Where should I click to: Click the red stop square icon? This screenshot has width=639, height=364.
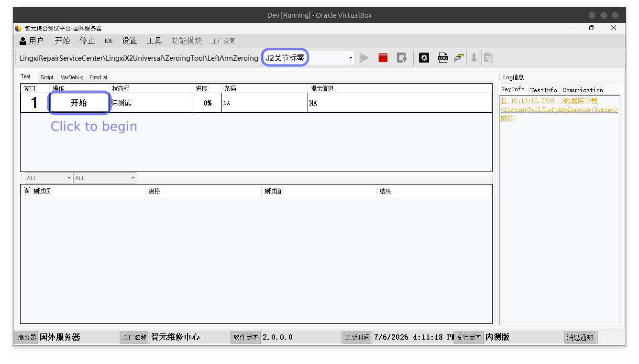pyautogui.click(x=383, y=58)
